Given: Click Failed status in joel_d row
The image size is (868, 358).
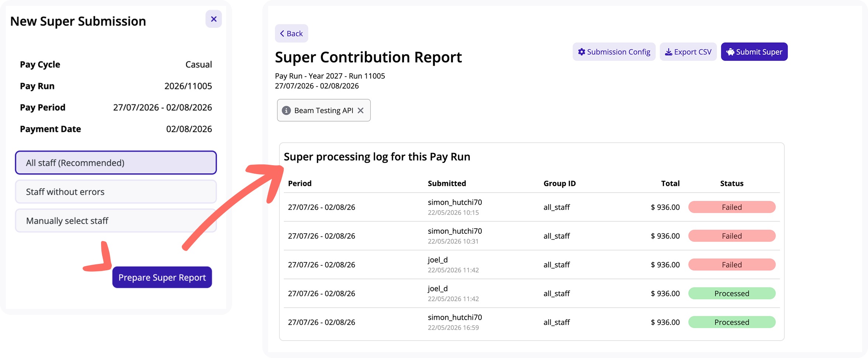Looking at the screenshot, I should click(732, 264).
